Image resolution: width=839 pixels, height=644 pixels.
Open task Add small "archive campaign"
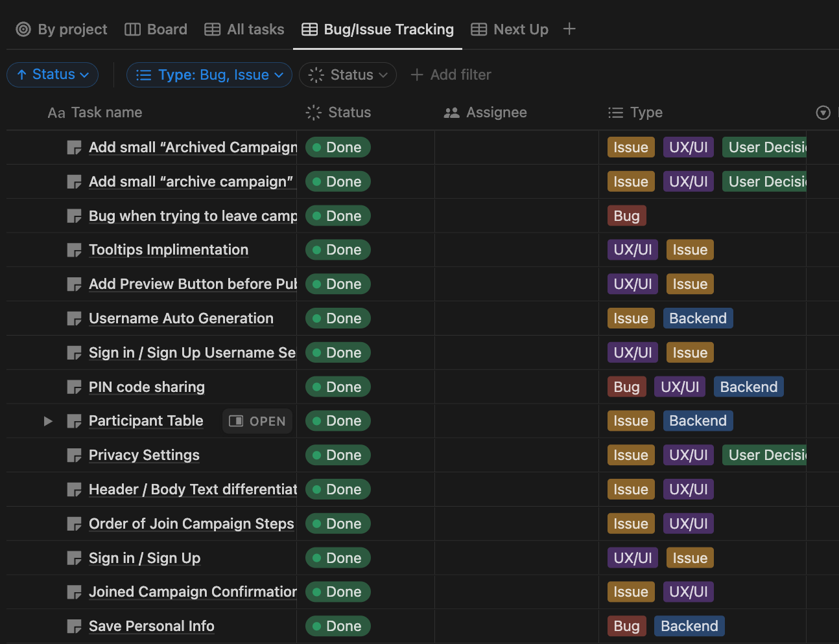(x=191, y=182)
